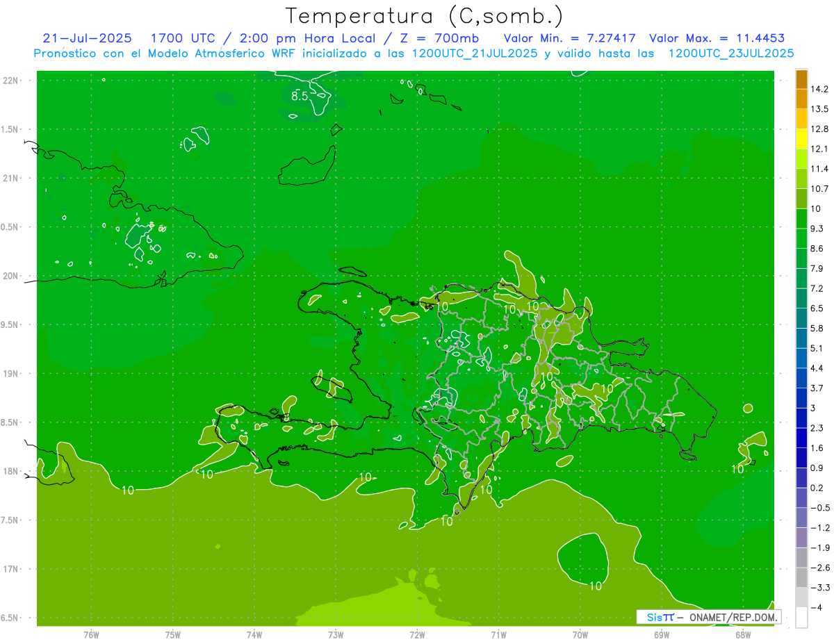Viewport: 834px width, 644px height.
Task: Click the "22N" latitude axis label
Action: click(x=11, y=81)
